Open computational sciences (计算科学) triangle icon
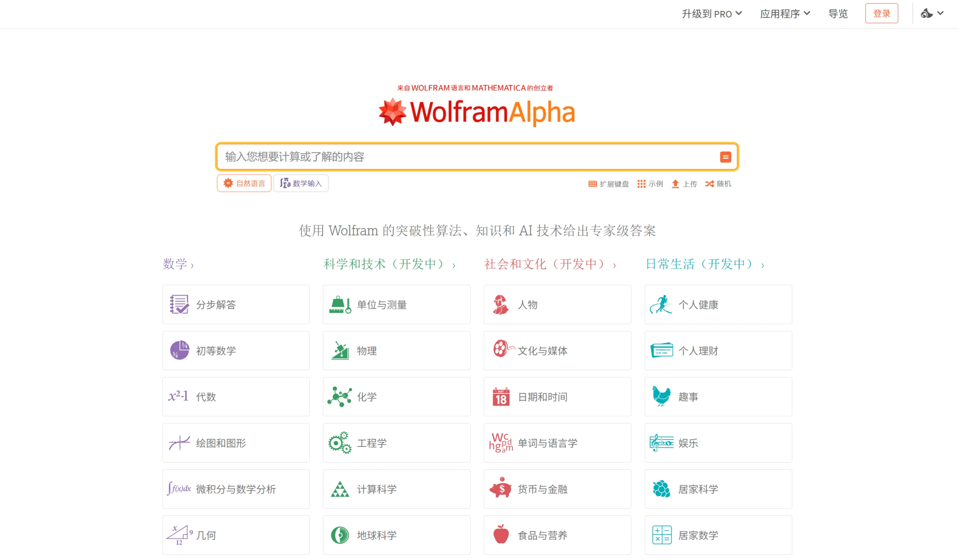Viewport: 958px width, 560px height. 340,489
